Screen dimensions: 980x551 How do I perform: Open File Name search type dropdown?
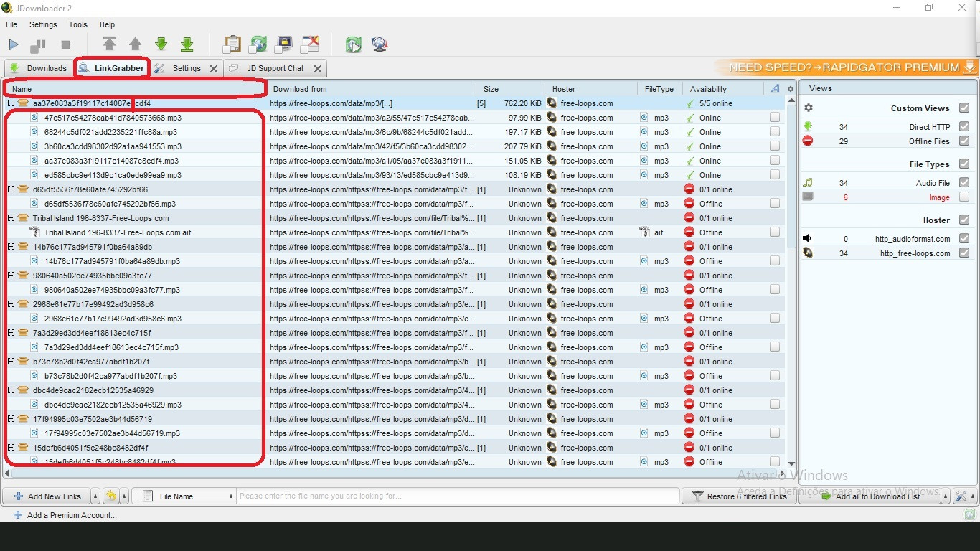click(x=184, y=496)
